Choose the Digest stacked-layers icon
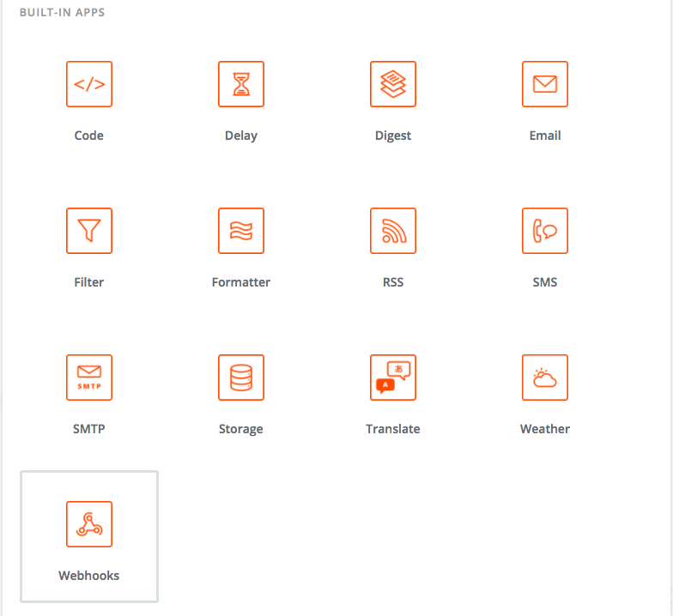Image resolution: width=673 pixels, height=616 pixels. pos(393,84)
